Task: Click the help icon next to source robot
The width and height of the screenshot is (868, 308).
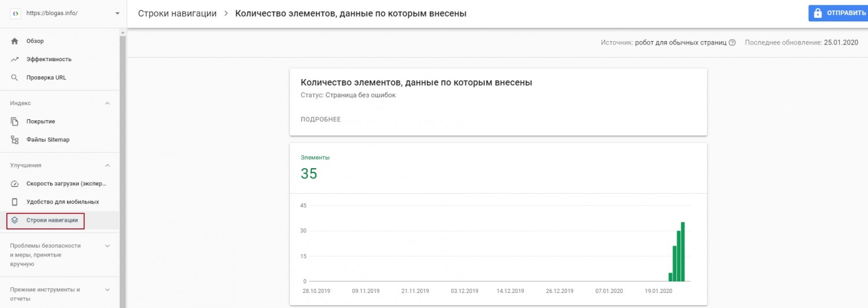Action: [732, 43]
